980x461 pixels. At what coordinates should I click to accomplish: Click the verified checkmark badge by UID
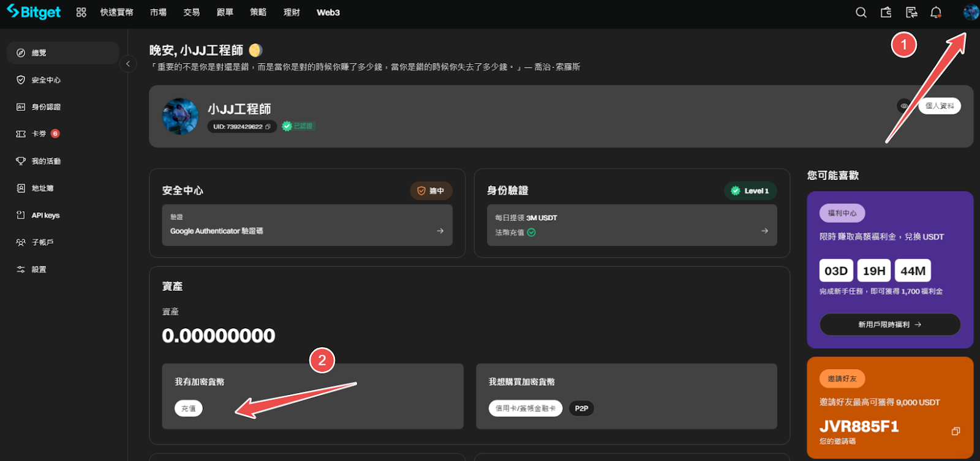point(287,126)
